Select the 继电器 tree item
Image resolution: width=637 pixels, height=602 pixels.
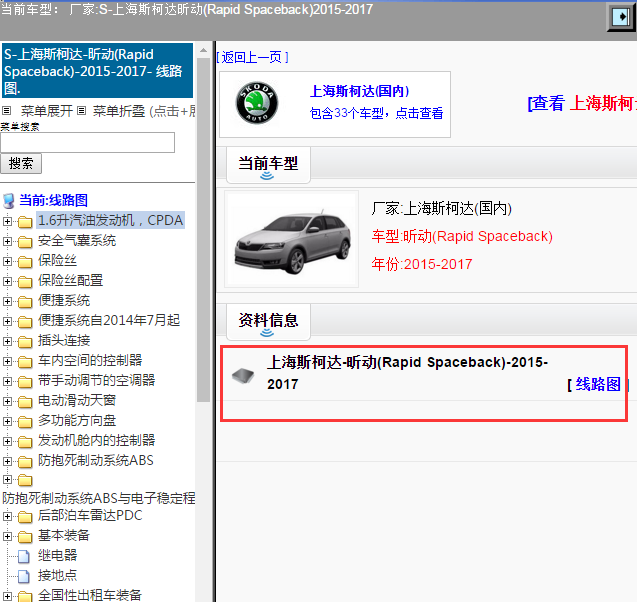click(57, 555)
